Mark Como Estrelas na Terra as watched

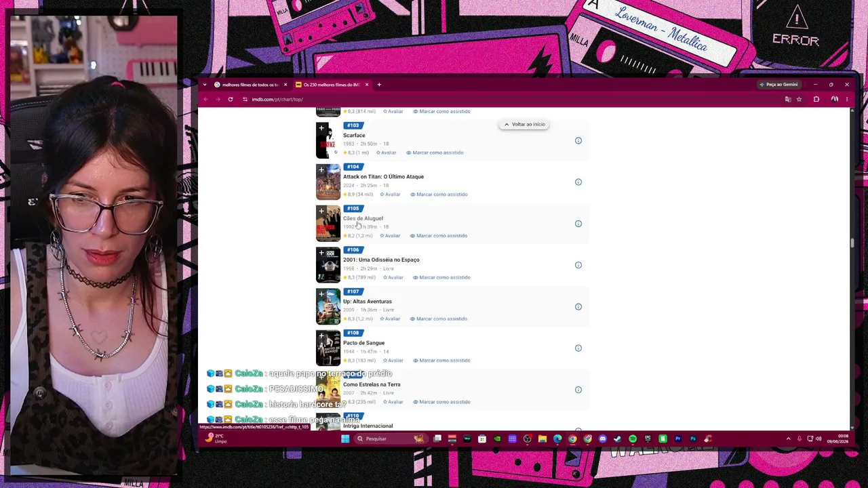click(441, 402)
